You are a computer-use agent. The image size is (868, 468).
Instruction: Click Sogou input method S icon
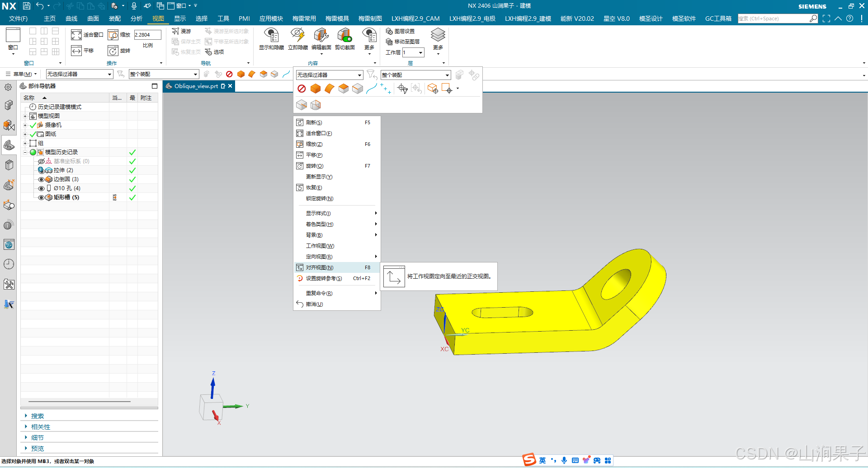[x=529, y=460]
